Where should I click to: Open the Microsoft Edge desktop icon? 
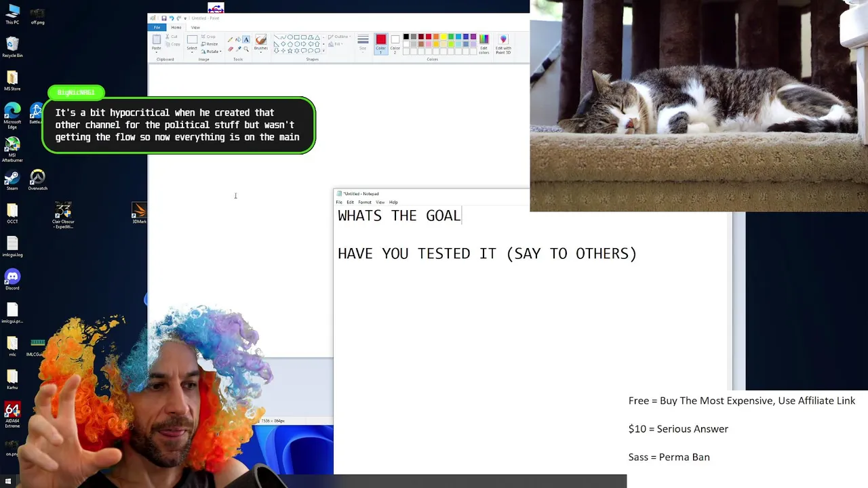(x=12, y=115)
